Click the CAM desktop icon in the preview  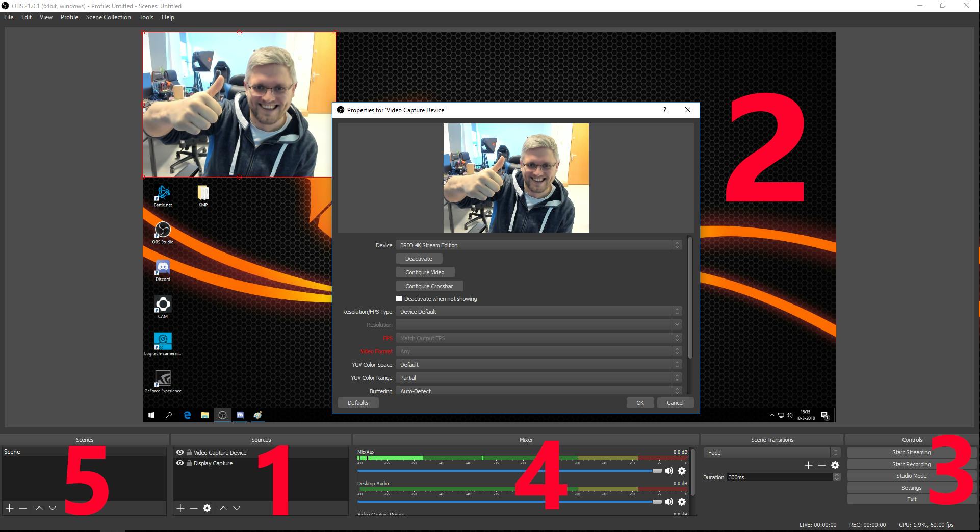pyautogui.click(x=163, y=307)
